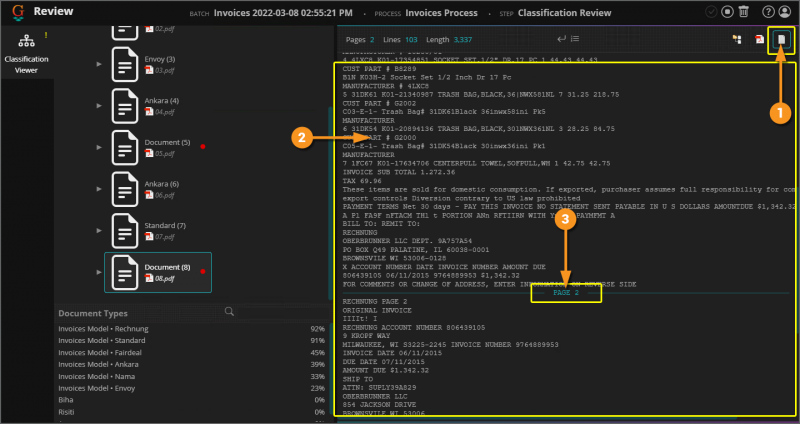Expand the Standard (7) tree node
Viewport: 800px width, 424px height.
(99, 231)
